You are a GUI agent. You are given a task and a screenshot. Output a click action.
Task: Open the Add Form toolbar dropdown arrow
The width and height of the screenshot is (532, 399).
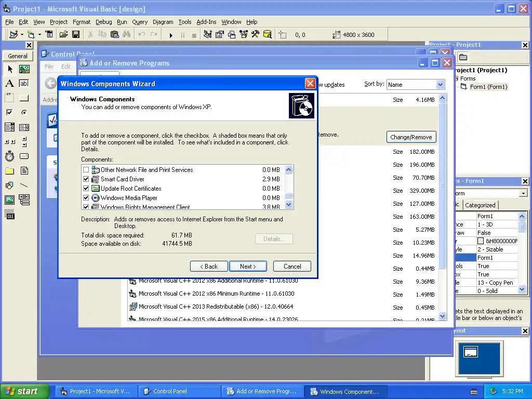[x=39, y=34]
